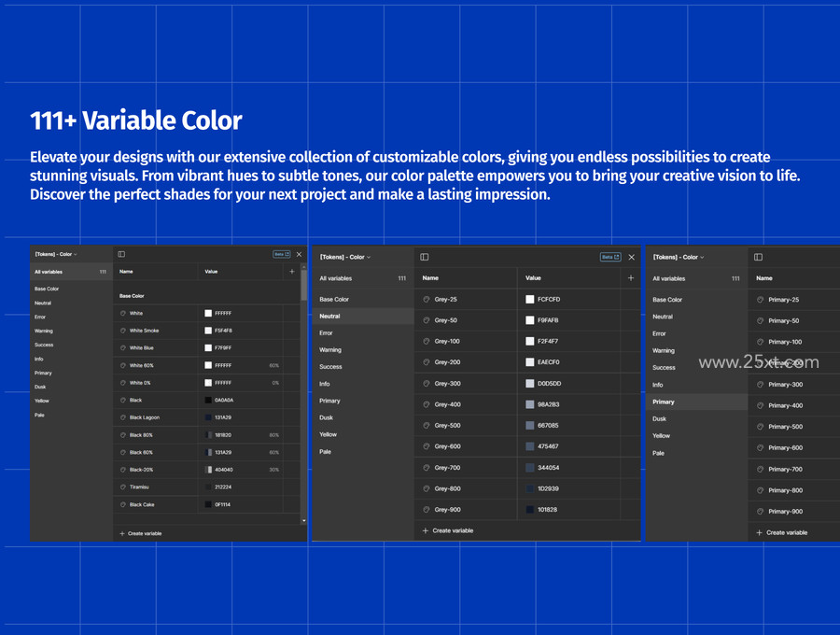The height and width of the screenshot is (635, 840).
Task: Toggle sidebar icon in Base Color variables panel
Action: click(x=121, y=254)
